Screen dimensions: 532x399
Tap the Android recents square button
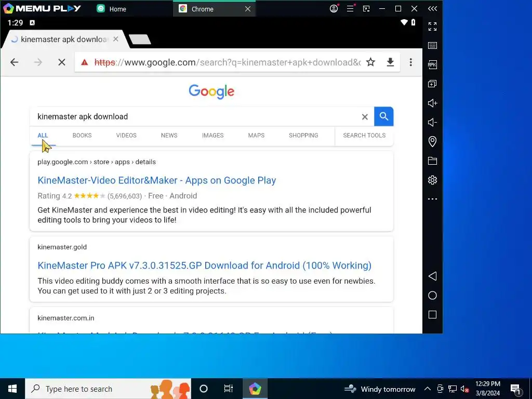(x=432, y=315)
